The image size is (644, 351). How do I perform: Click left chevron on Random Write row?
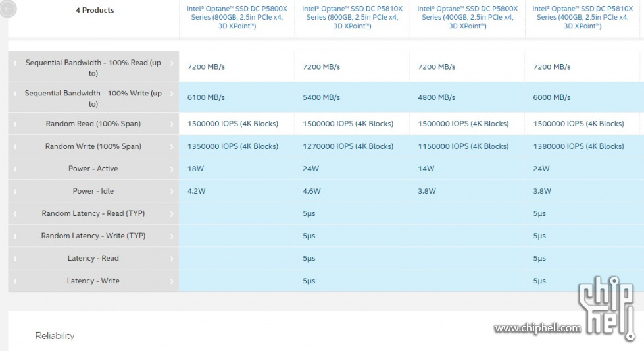tap(15, 147)
